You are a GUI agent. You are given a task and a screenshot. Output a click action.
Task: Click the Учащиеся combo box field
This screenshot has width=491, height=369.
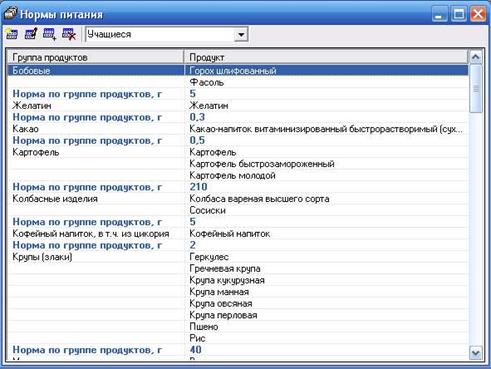(167, 34)
